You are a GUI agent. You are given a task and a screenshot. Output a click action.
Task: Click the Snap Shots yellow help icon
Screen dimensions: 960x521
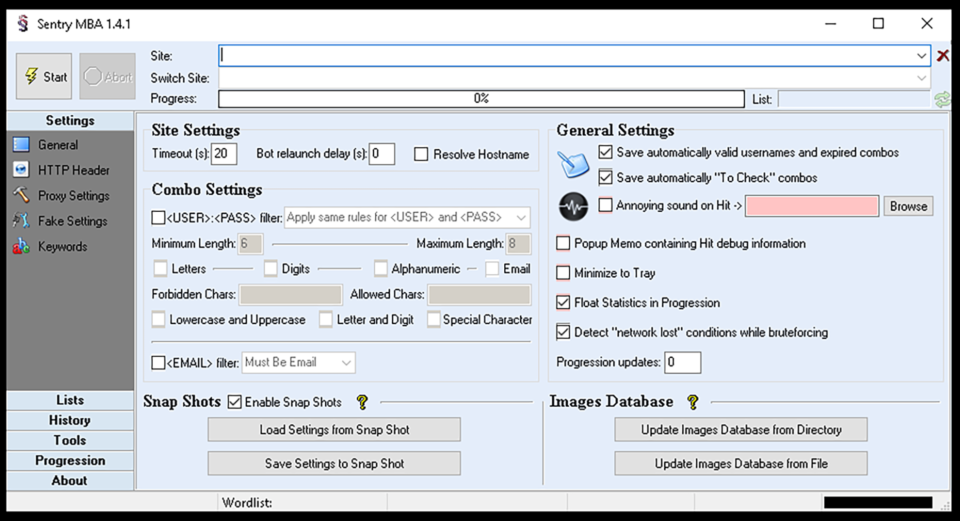click(362, 402)
